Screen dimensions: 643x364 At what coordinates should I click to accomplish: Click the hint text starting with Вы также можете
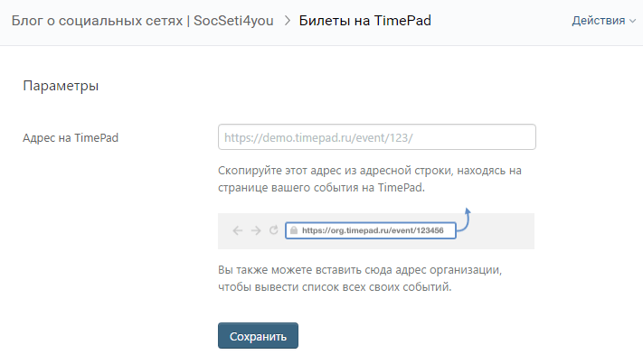360,278
